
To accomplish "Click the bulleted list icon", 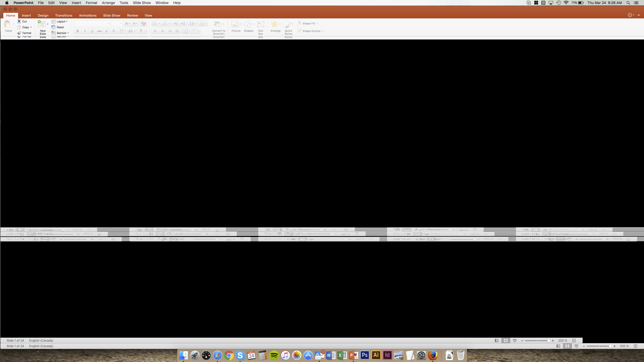I will 155,23.
